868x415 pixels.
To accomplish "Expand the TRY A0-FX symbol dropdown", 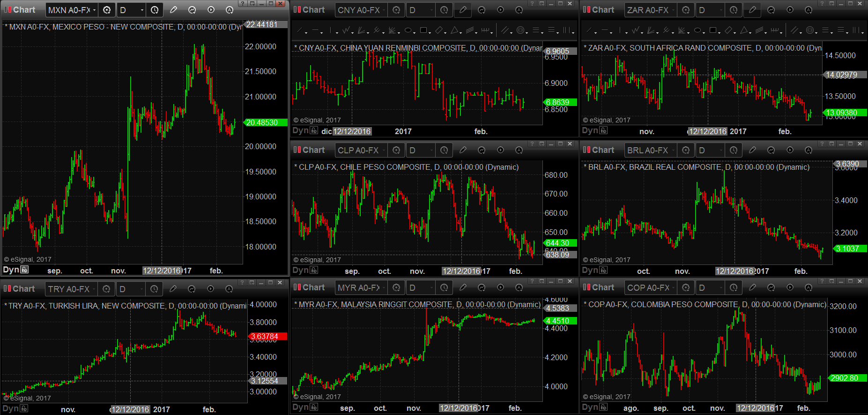I will [x=94, y=289].
